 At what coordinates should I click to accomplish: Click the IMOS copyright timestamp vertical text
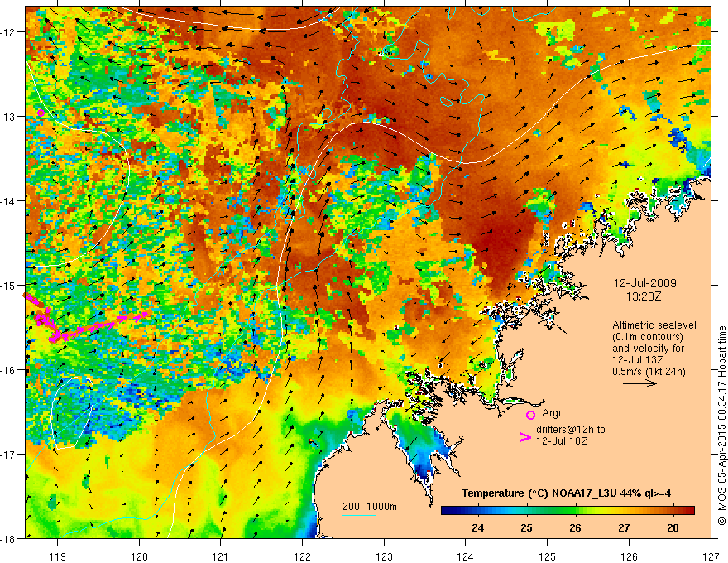tap(722, 426)
